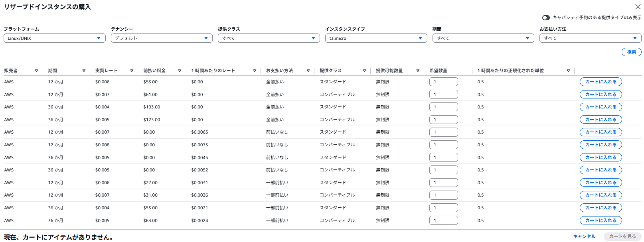The width and height of the screenshot is (644, 242).
Task: Sort by 実質レート column arrow
Action: (x=132, y=71)
